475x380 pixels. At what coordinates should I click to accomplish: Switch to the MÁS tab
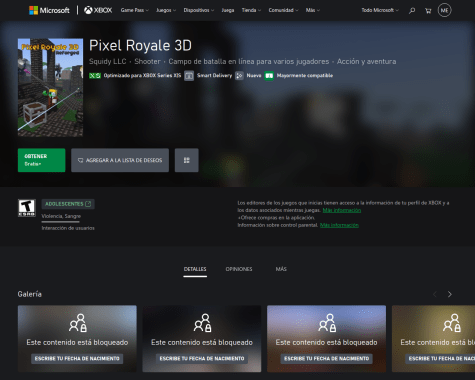point(281,269)
